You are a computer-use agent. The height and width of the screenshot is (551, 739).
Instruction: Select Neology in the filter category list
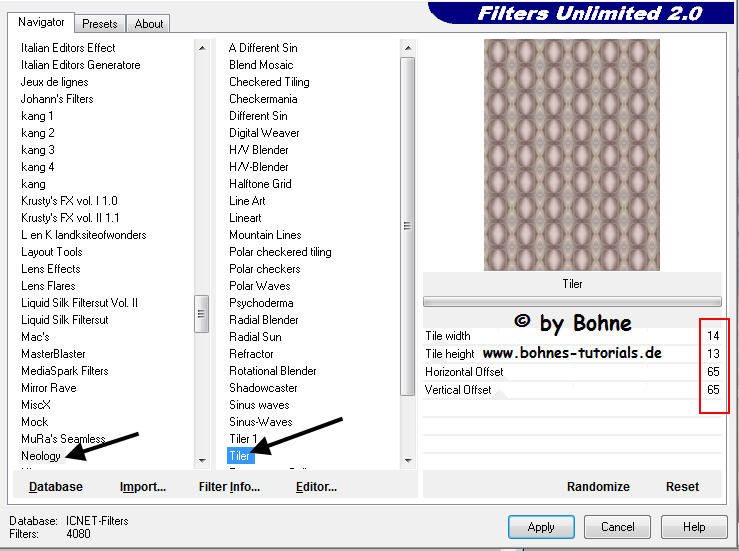point(41,456)
